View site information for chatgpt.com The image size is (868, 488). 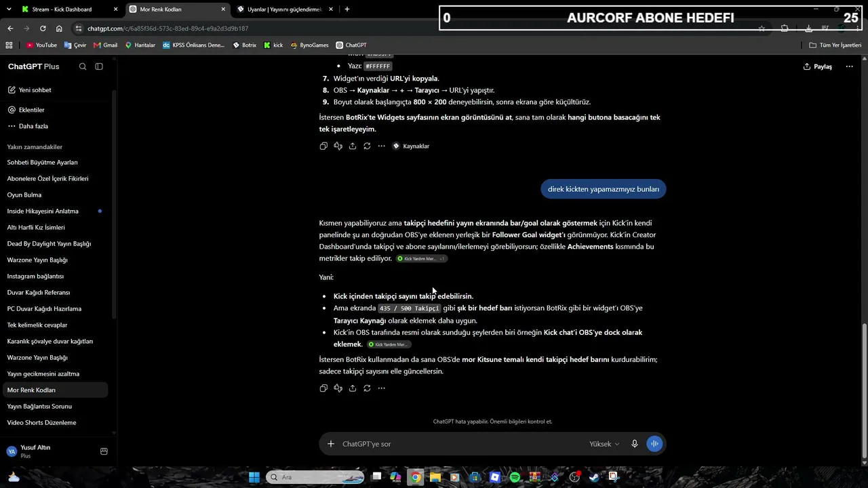click(x=79, y=28)
